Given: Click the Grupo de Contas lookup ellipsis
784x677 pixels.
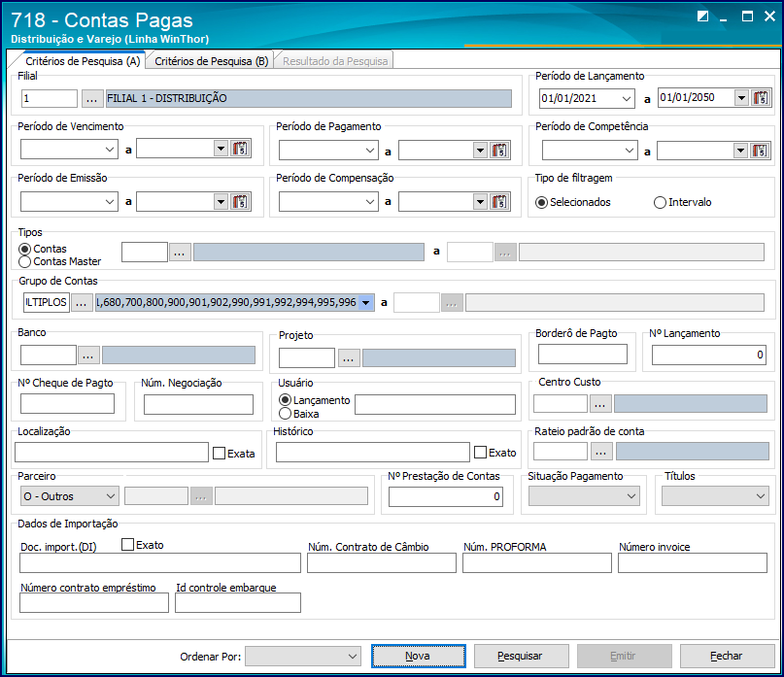Looking at the screenshot, I should (x=82, y=302).
